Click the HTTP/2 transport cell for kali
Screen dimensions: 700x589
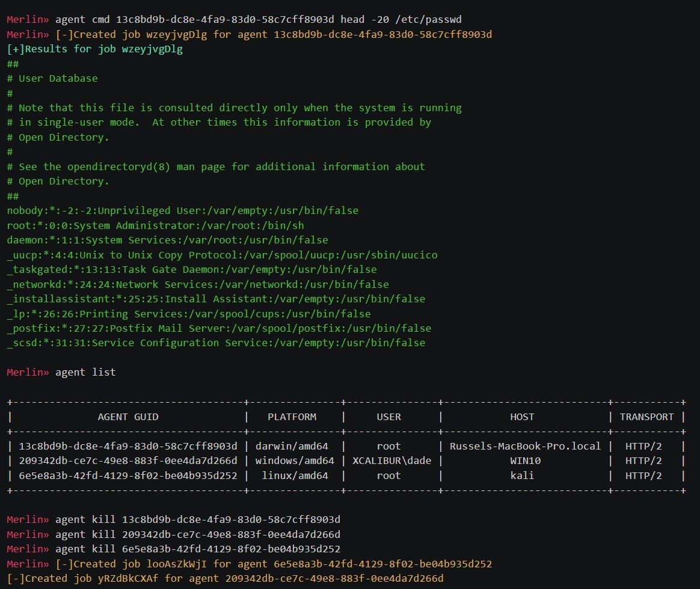click(x=643, y=475)
